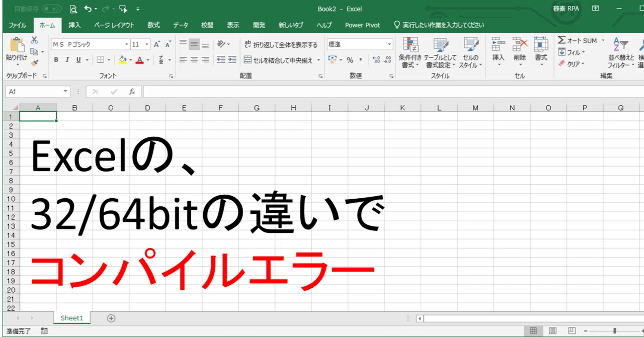Increase indent
This screenshot has height=337, width=644.
tap(232, 60)
